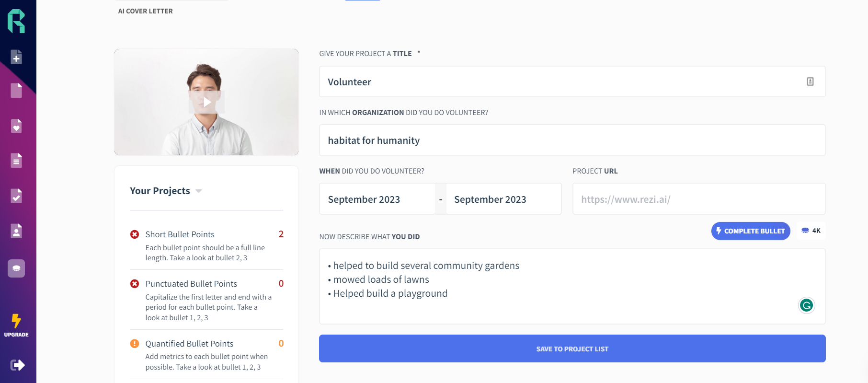Select the highlighted coin icon in the sidebar
This screenshot has width=868, height=383.
pyautogui.click(x=16, y=268)
